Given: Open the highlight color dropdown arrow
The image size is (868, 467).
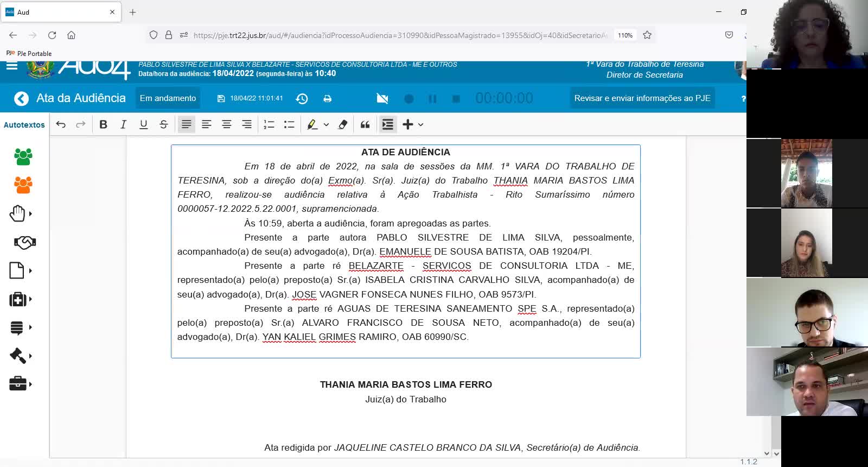Looking at the screenshot, I should [x=326, y=124].
